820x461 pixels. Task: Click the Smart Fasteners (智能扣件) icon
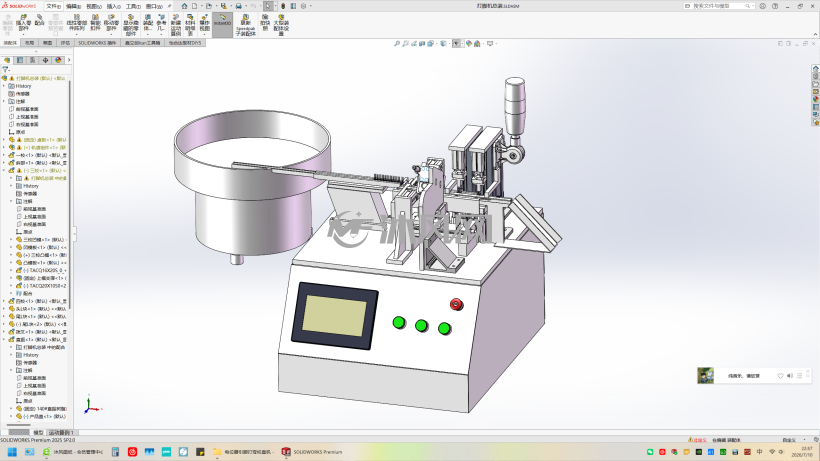pos(95,22)
